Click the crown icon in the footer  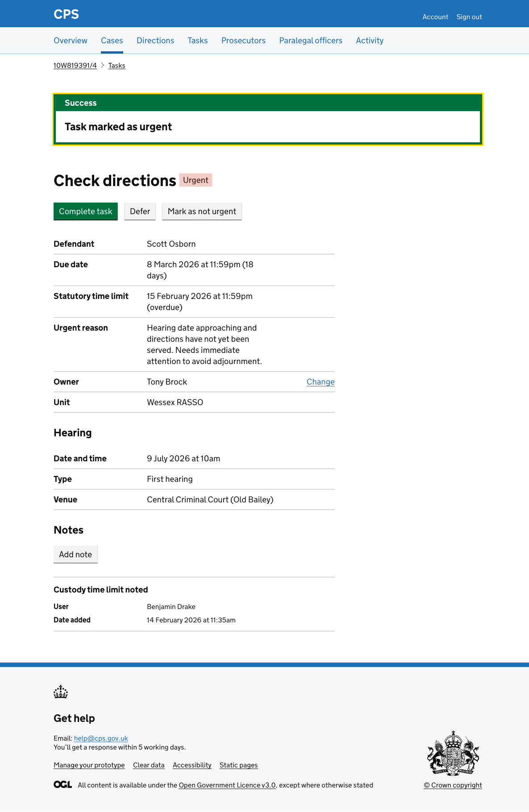click(61, 692)
